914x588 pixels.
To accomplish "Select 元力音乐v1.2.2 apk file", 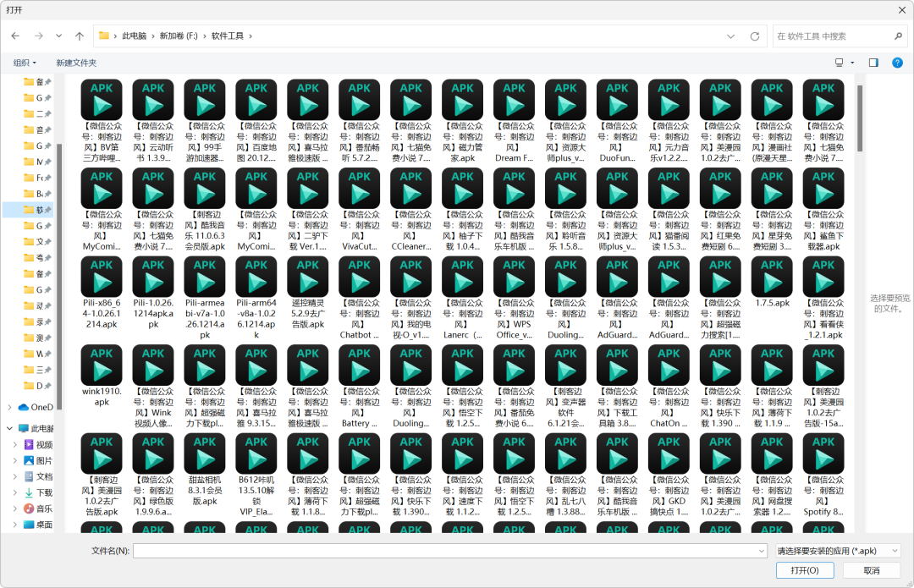I will (669, 121).
